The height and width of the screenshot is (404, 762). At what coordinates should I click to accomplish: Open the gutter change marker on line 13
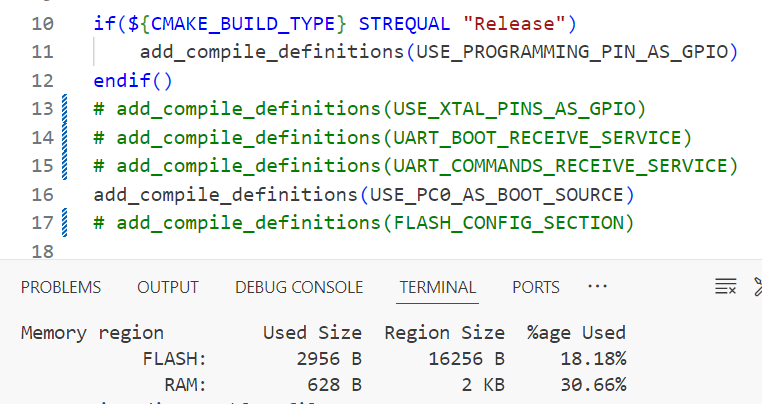[66, 108]
